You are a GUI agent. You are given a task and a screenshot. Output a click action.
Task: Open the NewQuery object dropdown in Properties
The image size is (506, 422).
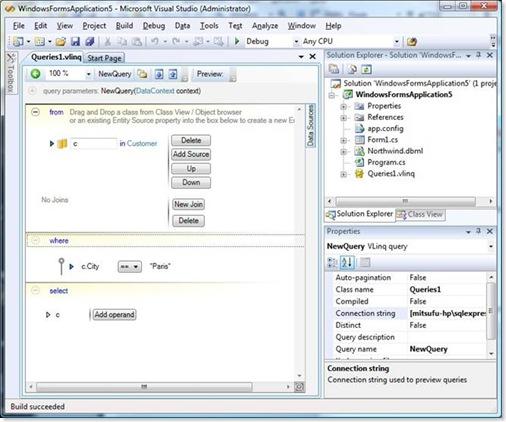491,246
